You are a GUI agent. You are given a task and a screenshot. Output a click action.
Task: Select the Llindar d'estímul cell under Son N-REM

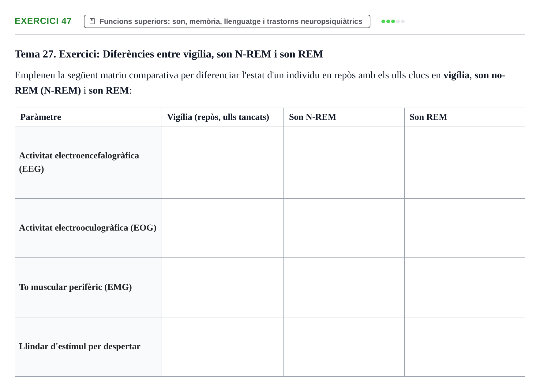coord(344,347)
